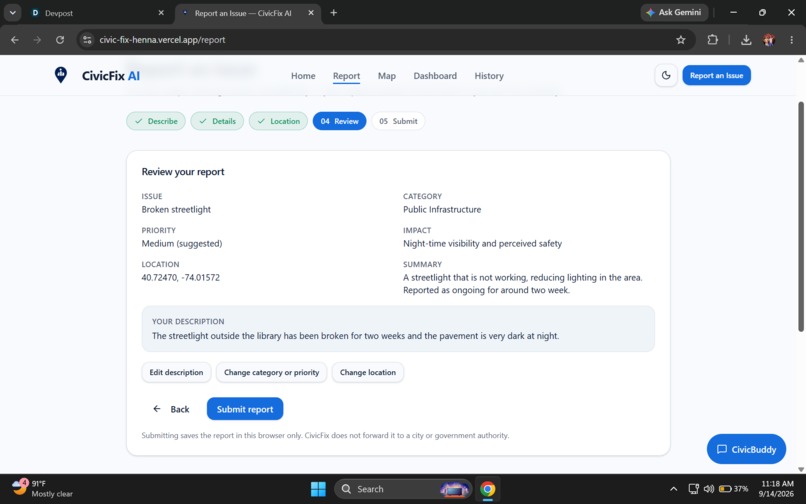
Task: Open the clock showing 11:18 AM
Action: [x=777, y=489]
